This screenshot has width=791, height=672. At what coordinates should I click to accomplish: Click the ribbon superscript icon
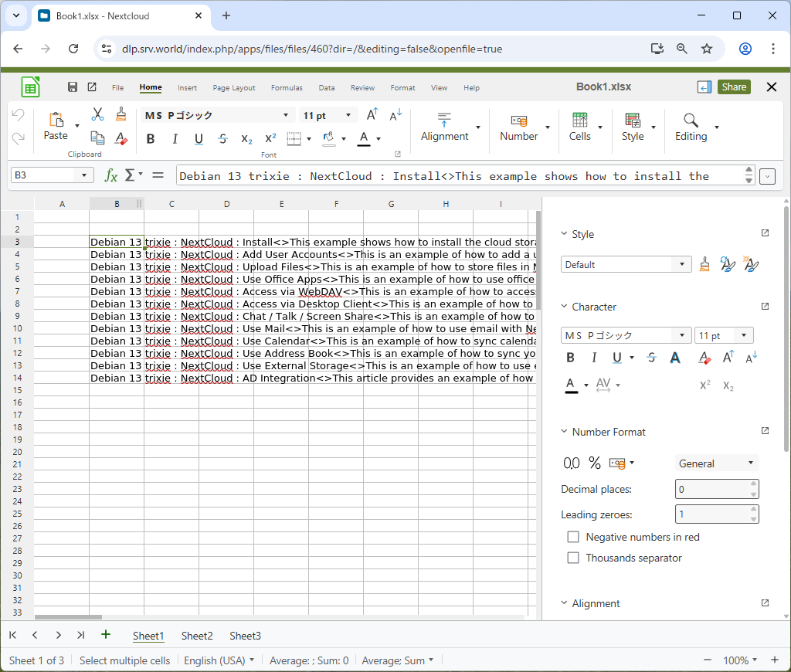pyautogui.click(x=270, y=139)
